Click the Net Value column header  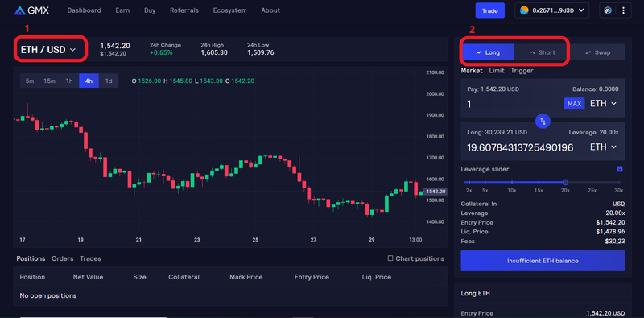click(x=88, y=277)
